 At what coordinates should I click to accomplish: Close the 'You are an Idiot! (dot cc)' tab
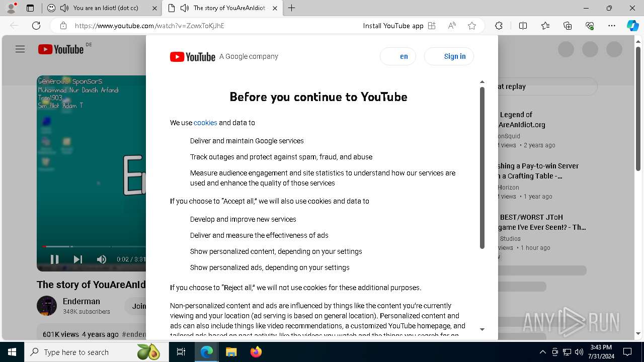[154, 8]
